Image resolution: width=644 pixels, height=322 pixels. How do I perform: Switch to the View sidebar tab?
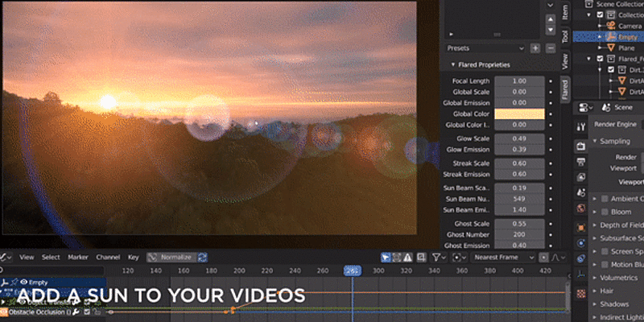(565, 61)
